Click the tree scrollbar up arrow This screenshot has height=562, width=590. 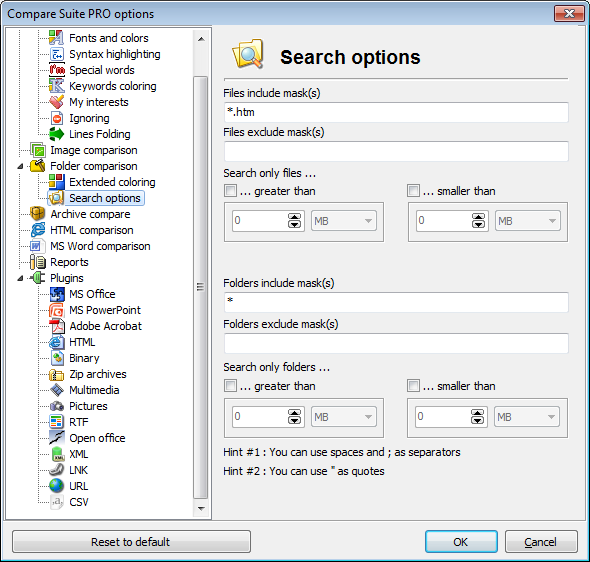coord(201,39)
